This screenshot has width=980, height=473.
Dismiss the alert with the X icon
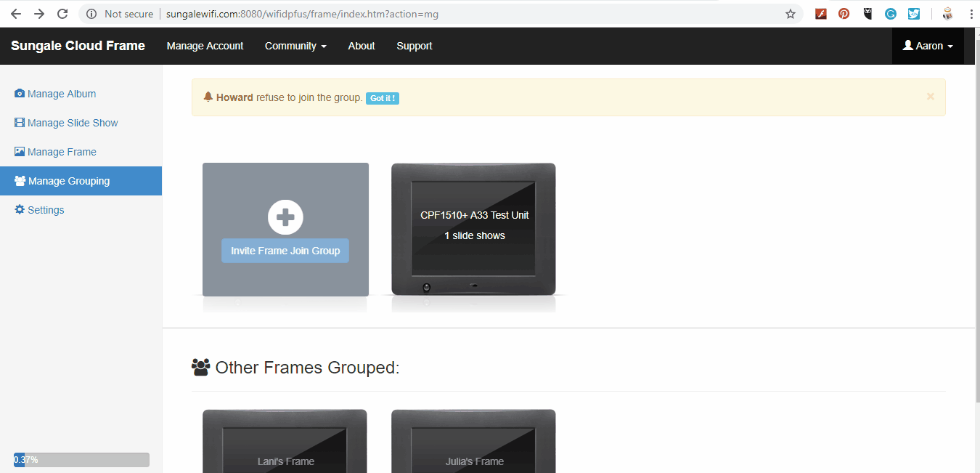(931, 96)
